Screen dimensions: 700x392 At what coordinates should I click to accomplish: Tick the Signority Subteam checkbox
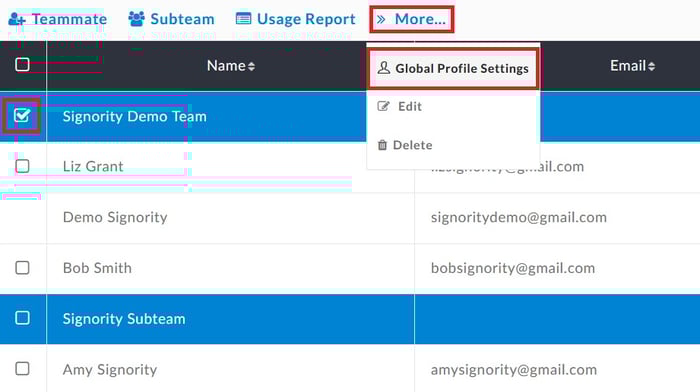[22, 318]
